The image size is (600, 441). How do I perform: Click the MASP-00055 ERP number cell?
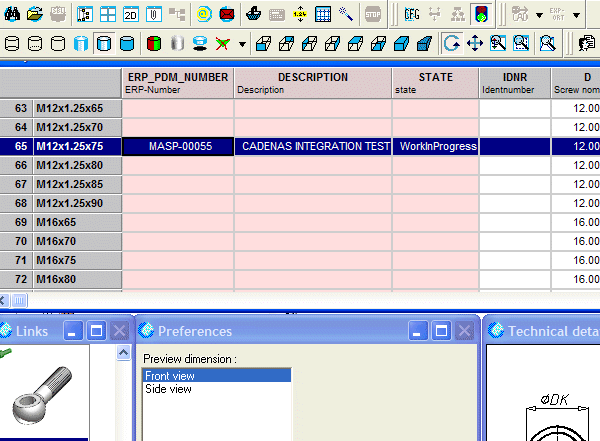(178, 146)
